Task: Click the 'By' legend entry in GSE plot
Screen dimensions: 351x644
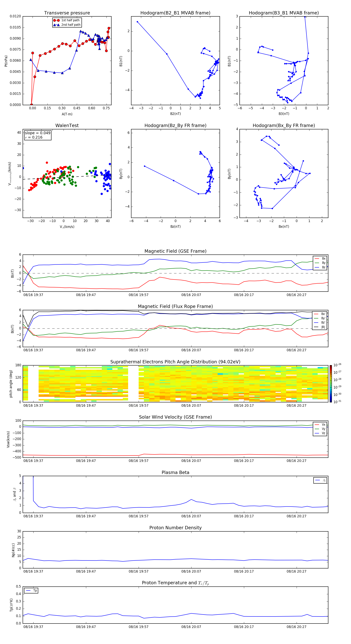Action: tap(320, 263)
